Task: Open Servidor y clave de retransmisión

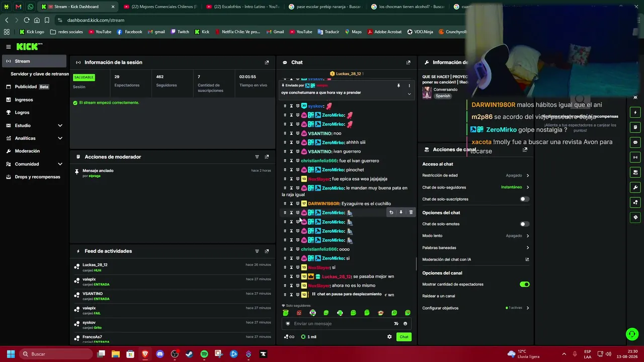Action: point(39,74)
